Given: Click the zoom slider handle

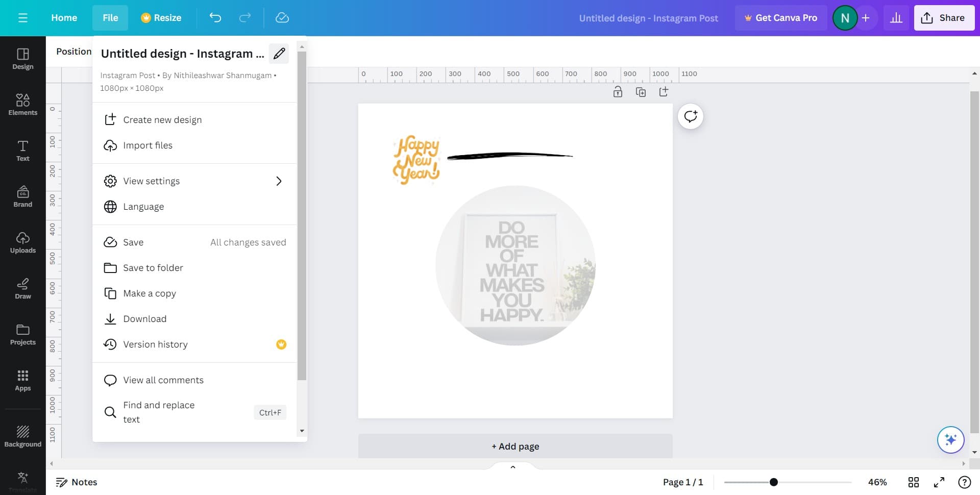Looking at the screenshot, I should pos(774,482).
